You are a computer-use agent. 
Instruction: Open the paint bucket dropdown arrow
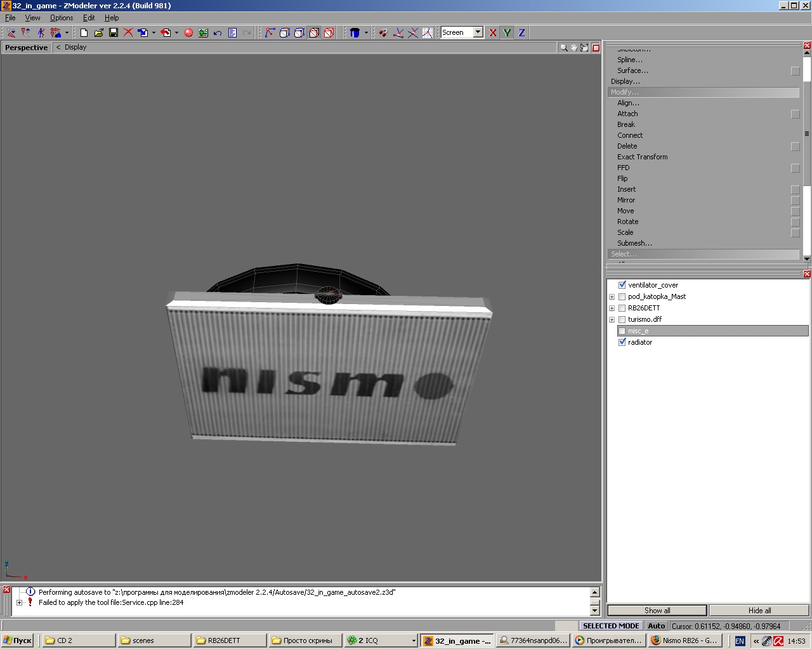pyautogui.click(x=366, y=32)
